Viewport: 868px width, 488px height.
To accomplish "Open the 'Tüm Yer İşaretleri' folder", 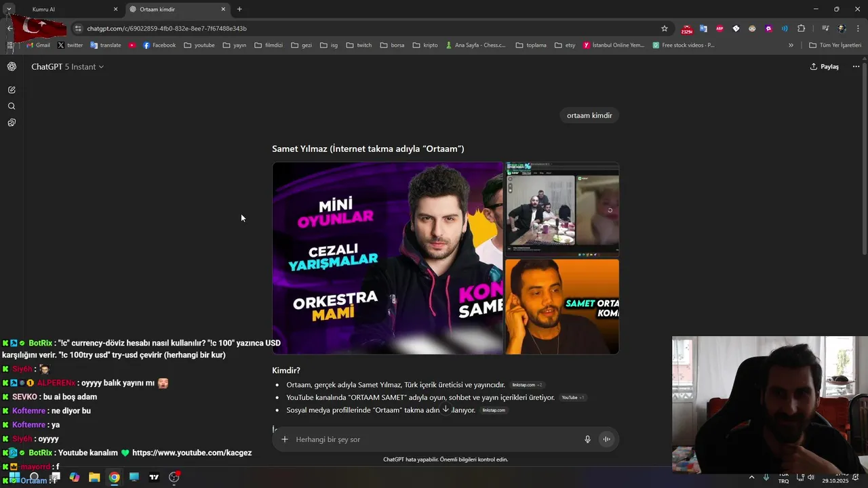I will 835,45.
